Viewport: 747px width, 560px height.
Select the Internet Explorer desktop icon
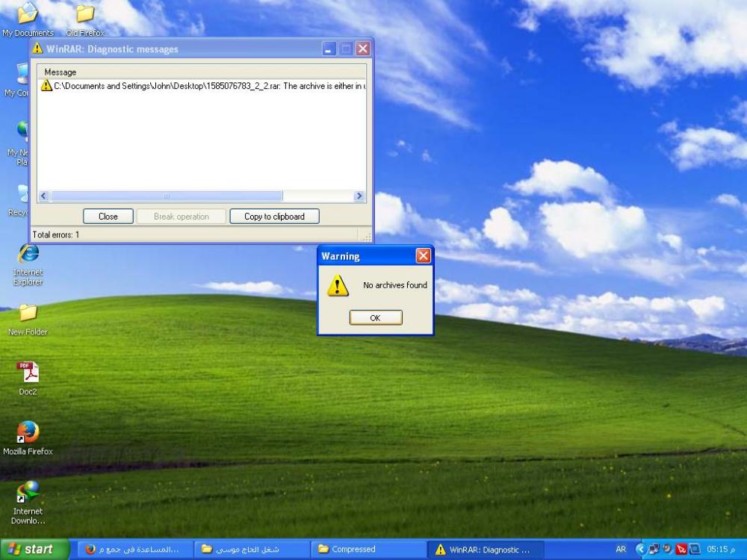(28, 264)
